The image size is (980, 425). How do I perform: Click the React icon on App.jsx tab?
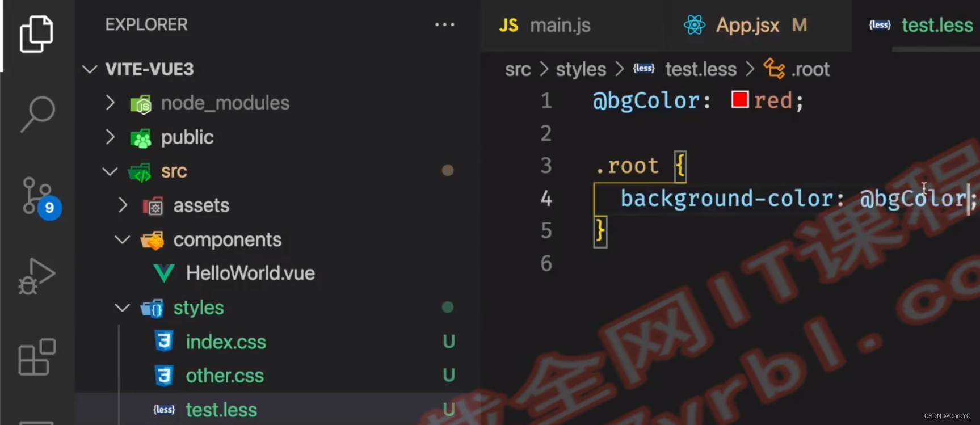pyautogui.click(x=695, y=25)
